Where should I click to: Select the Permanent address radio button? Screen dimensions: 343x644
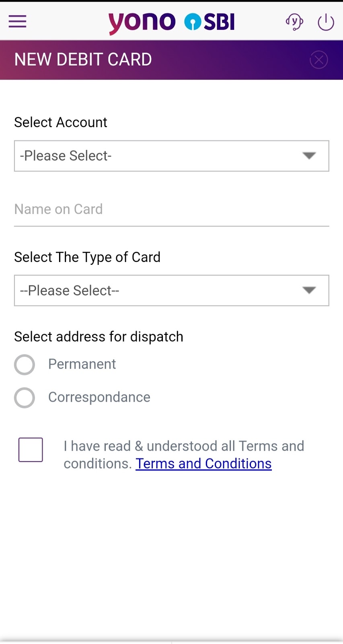(x=25, y=365)
